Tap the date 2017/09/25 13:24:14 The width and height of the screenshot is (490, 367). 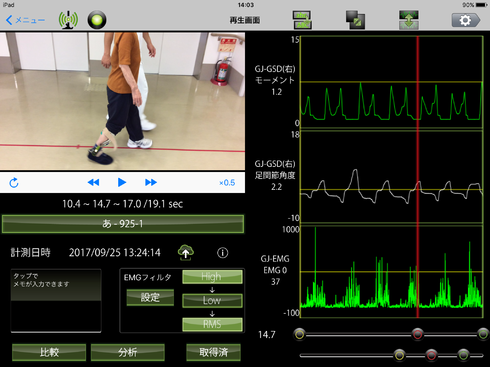(115, 253)
